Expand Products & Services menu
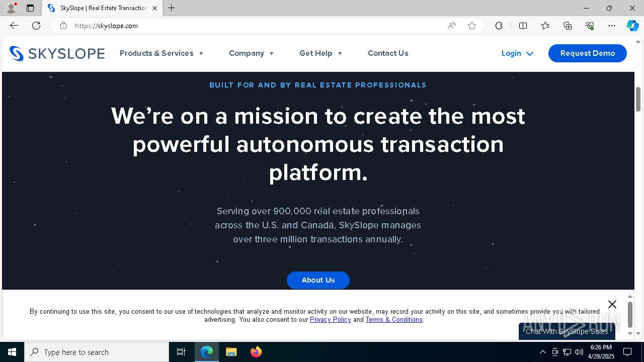Viewport: 644px width, 362px height. pos(162,53)
